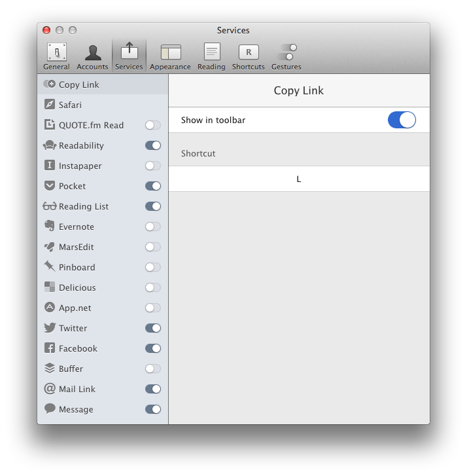Click the Pocket icon
467x476 pixels.
50,186
